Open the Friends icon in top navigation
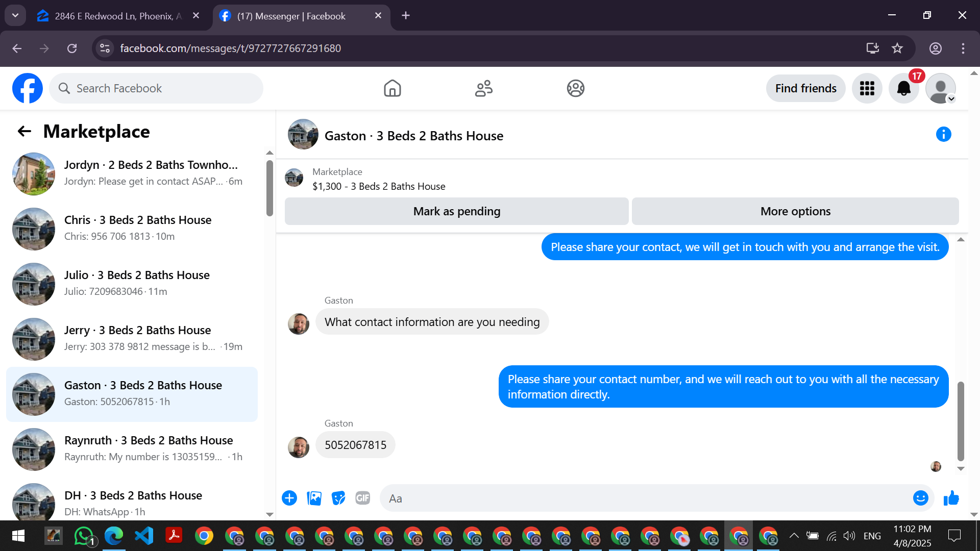 (483, 88)
